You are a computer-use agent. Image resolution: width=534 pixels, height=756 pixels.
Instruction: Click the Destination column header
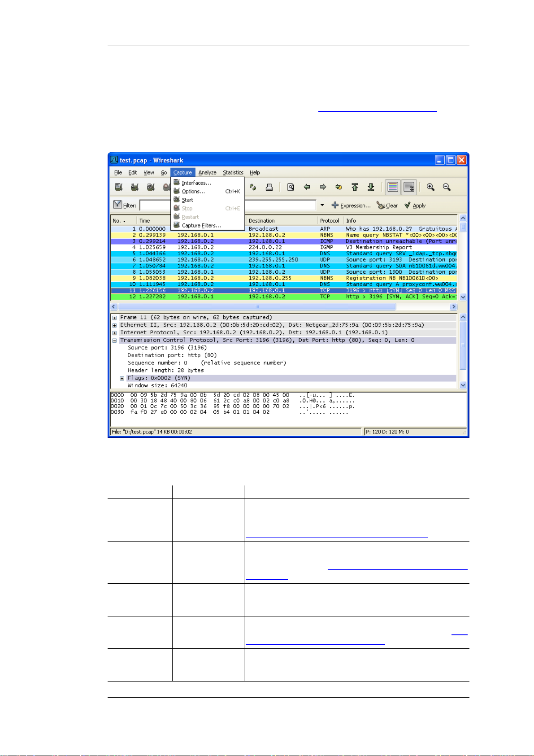coord(282,221)
